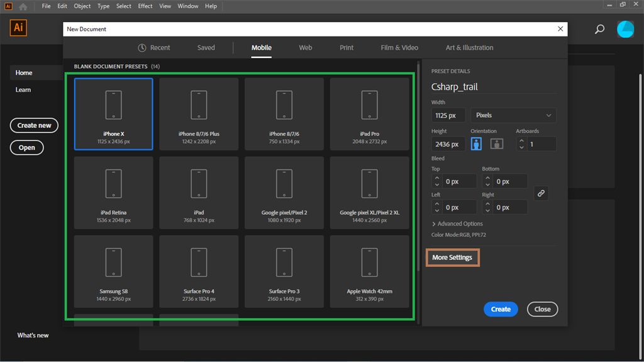Open the Help menu
The image size is (644, 362).
[211, 6]
